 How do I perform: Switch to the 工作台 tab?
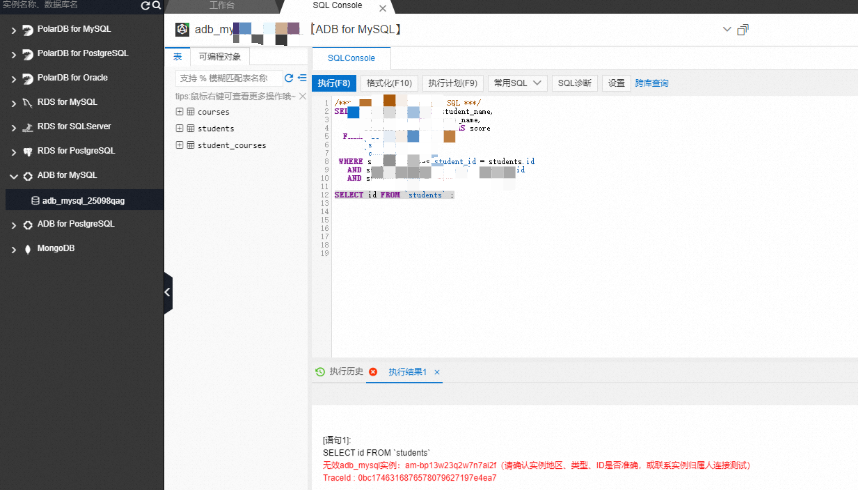click(x=222, y=5)
